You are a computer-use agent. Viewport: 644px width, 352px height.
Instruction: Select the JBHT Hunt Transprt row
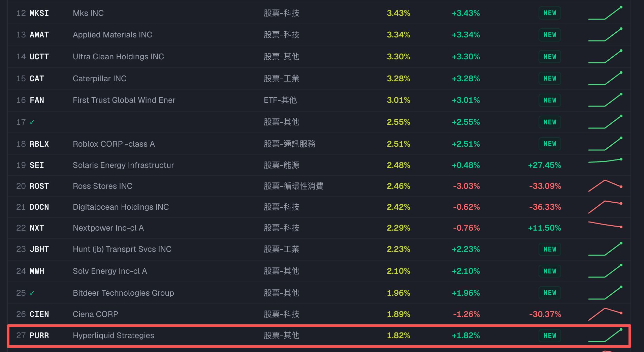pos(319,249)
